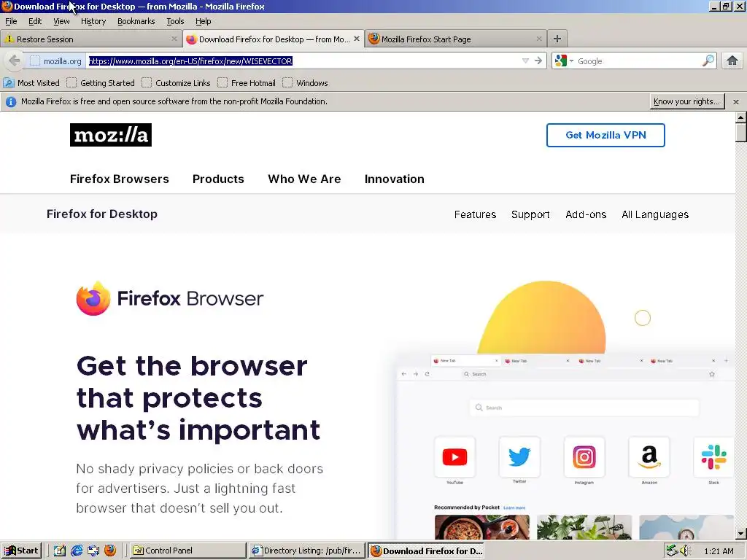Open the Most Visited bookmarks folder
The width and height of the screenshot is (747, 560).
point(31,83)
